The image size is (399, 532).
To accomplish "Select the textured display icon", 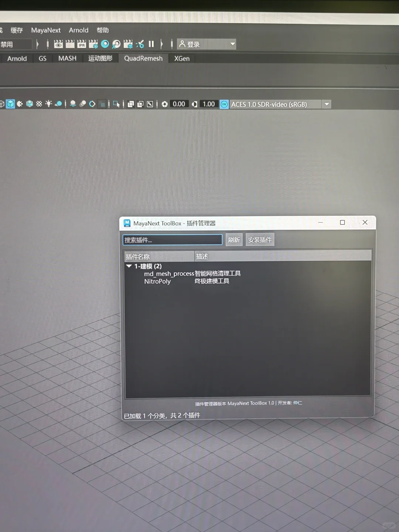I will tap(30, 104).
